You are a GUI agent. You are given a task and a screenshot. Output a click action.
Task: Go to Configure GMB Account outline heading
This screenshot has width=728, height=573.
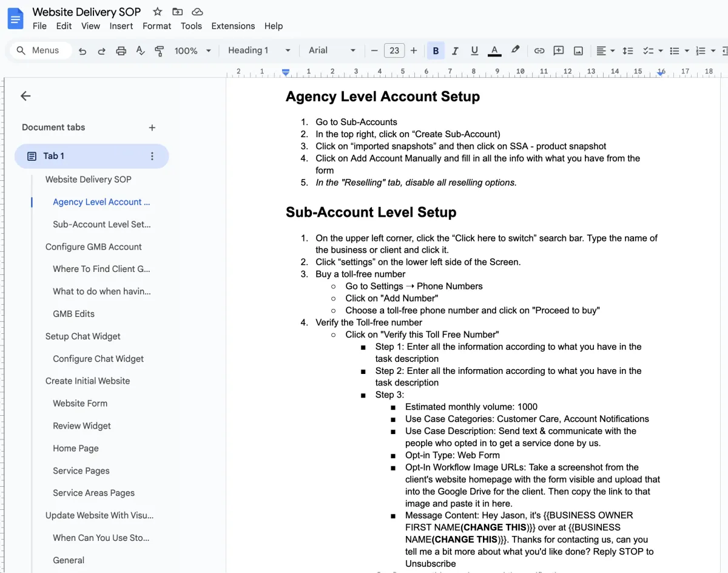click(x=93, y=247)
